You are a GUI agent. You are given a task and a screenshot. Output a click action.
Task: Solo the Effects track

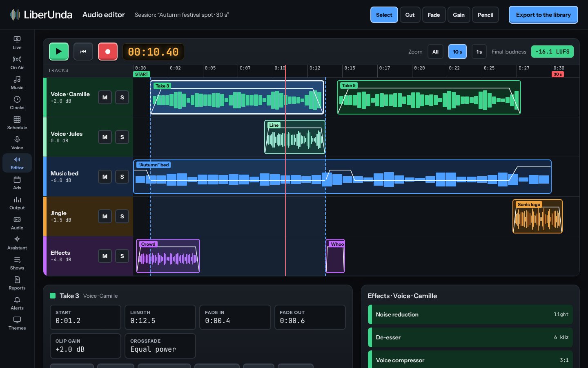click(122, 256)
